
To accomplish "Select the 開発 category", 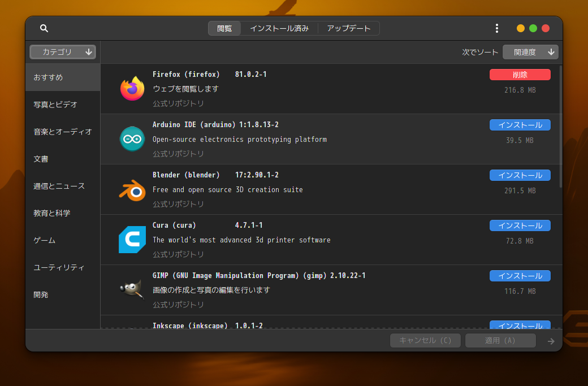I will (63, 294).
